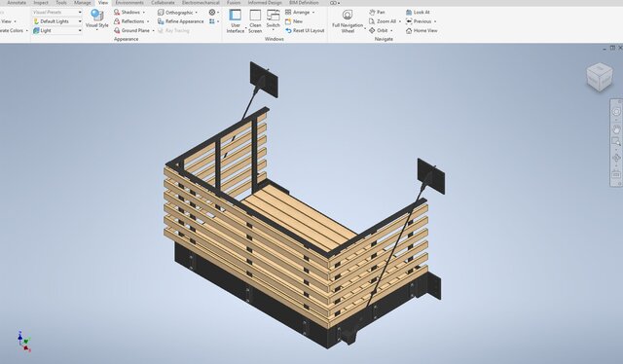Restore the document window size
This screenshot has width=623, height=364.
(x=612, y=48)
